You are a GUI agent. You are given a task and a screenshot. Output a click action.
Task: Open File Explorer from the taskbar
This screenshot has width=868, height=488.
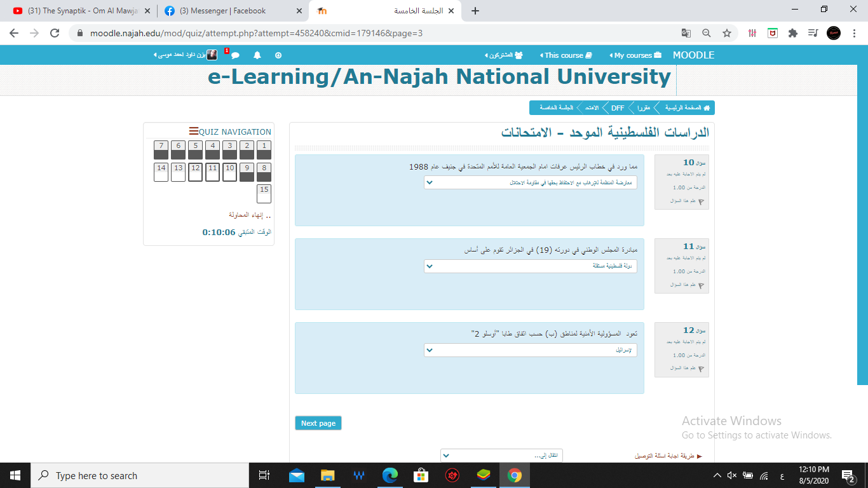pos(327,475)
